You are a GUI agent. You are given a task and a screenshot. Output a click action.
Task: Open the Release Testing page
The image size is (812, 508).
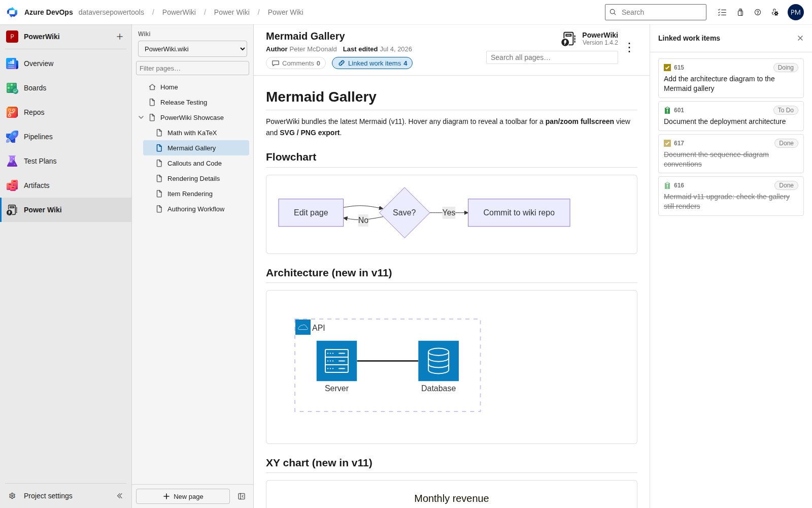192,102
